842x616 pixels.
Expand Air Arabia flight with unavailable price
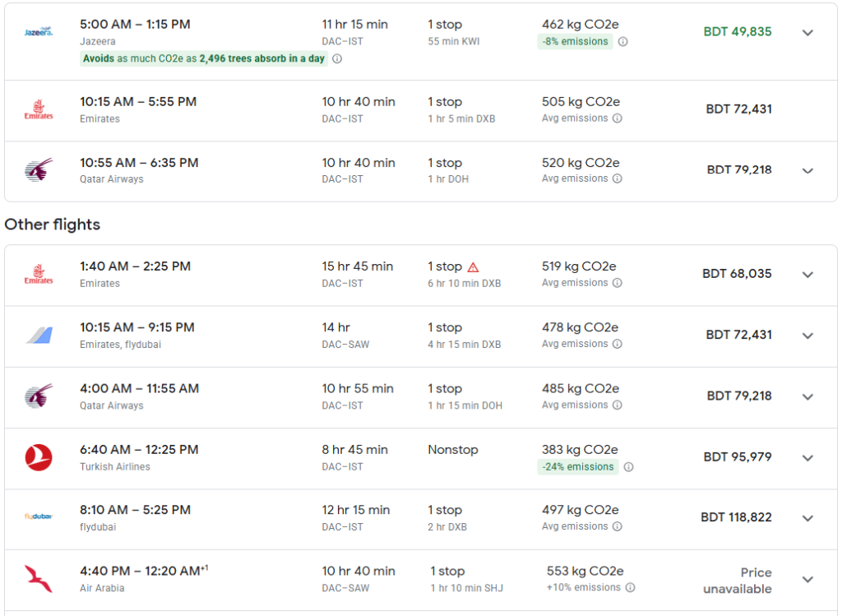tap(807, 580)
